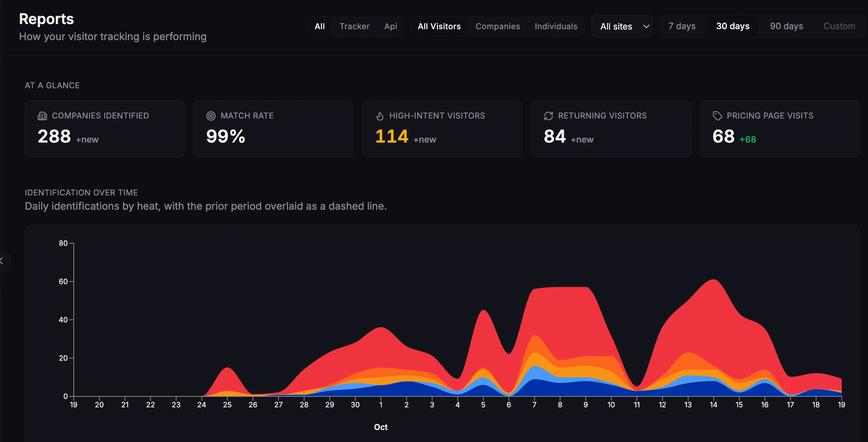This screenshot has width=868, height=442.
Task: Open the Companies Identified 288 card
Action: point(105,129)
